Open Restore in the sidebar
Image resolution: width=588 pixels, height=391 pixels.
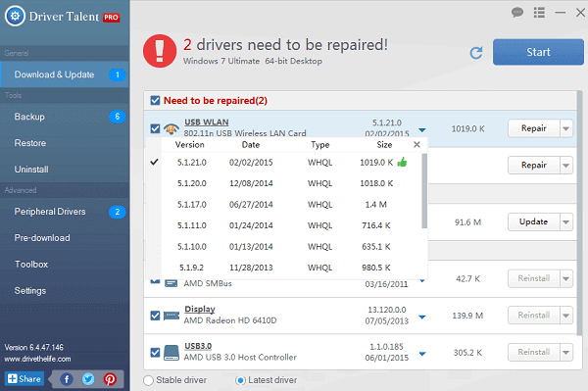click(x=65, y=143)
